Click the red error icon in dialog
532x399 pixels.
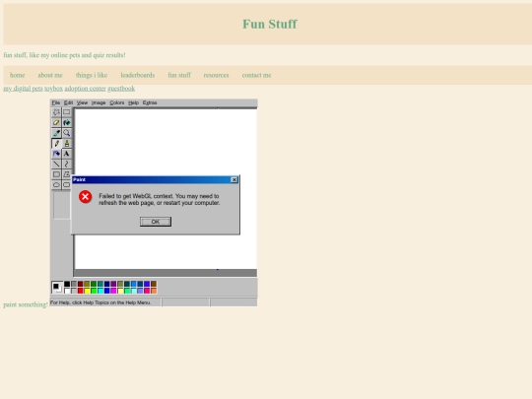tap(85, 197)
